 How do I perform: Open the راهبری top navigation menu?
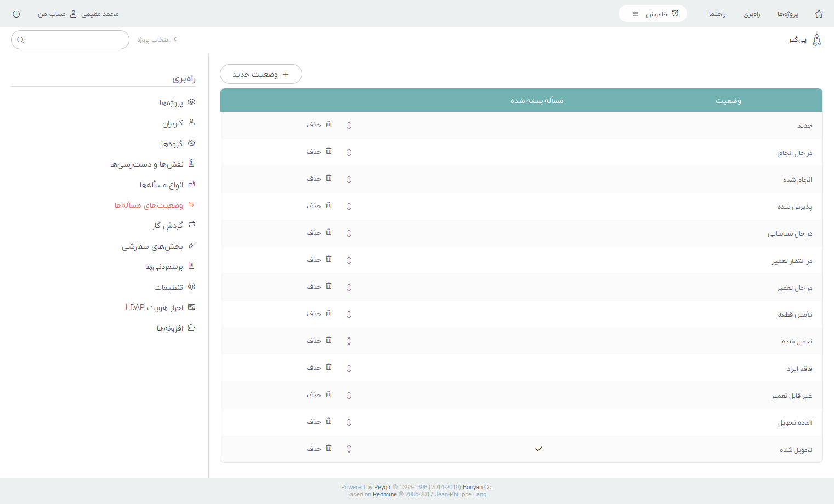point(751,14)
